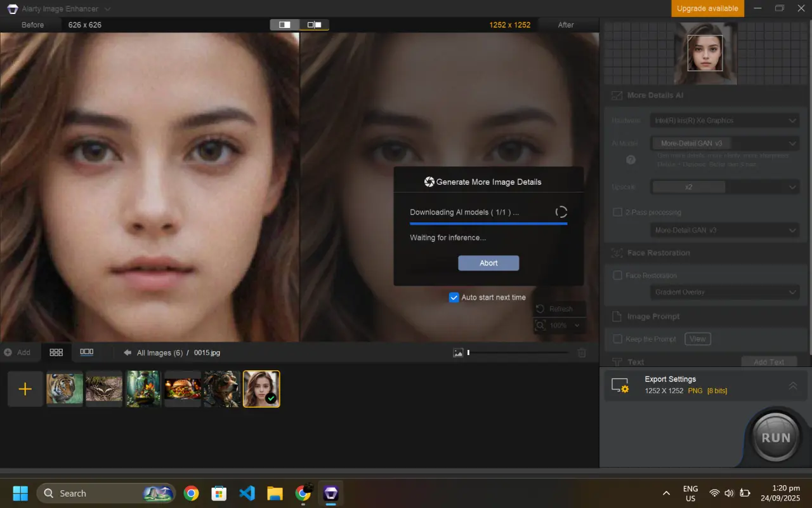Image resolution: width=812 pixels, height=508 pixels.
Task: Uncheck Auto start next time
Action: (454, 297)
